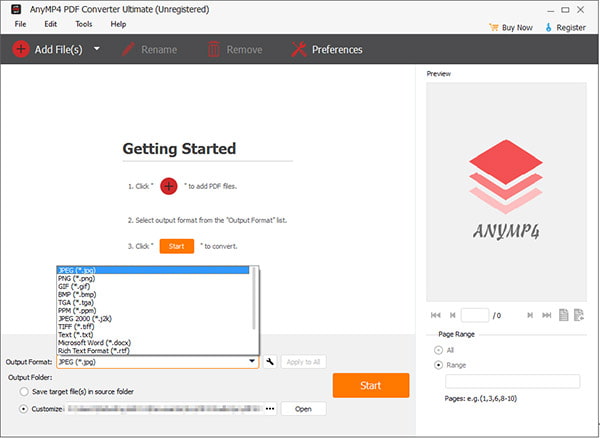Browse folder with the three-dots button
The width and height of the screenshot is (600, 438).
coord(270,409)
